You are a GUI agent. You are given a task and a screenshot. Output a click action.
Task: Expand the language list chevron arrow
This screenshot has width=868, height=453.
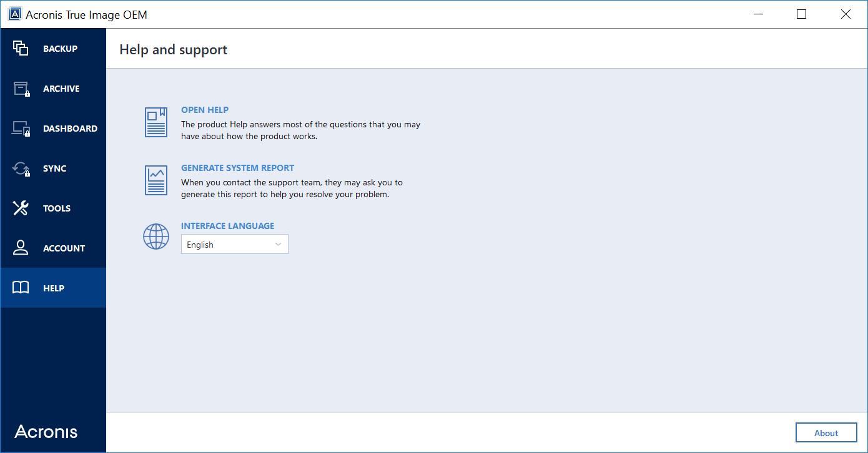click(279, 245)
